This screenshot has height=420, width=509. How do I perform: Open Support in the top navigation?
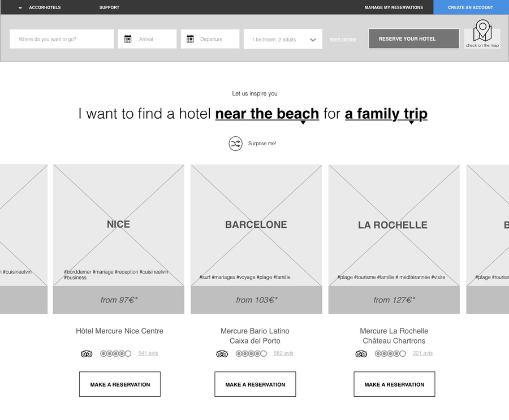pos(109,8)
